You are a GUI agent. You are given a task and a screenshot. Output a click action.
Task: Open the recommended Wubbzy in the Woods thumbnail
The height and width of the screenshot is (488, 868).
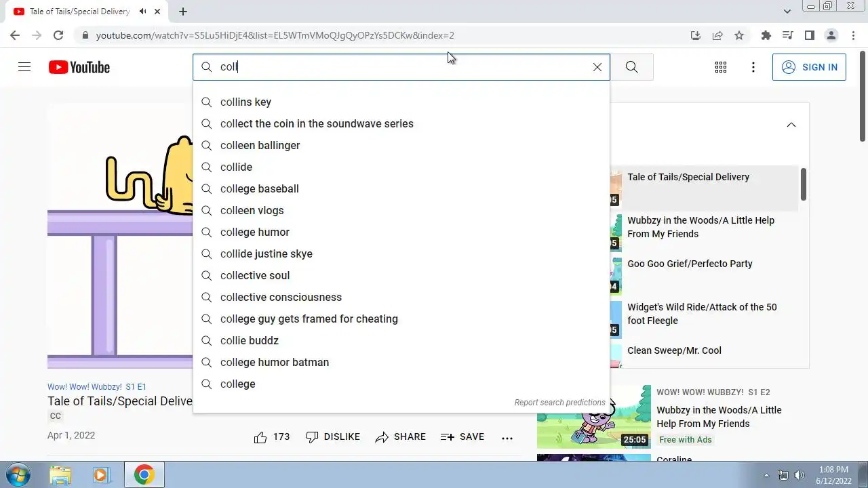coord(594,417)
